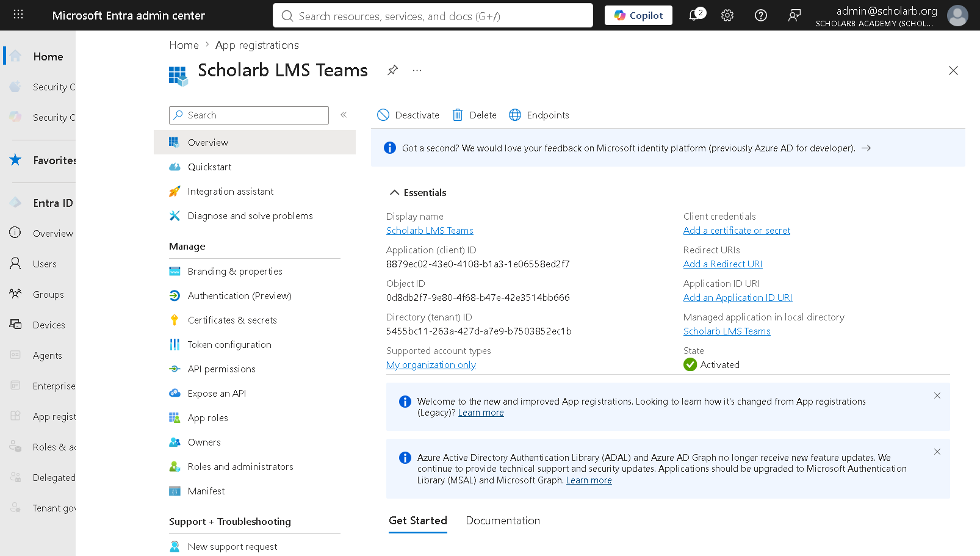The image size is (980, 556).
Task: Open the help question mark icon
Action: click(761, 15)
